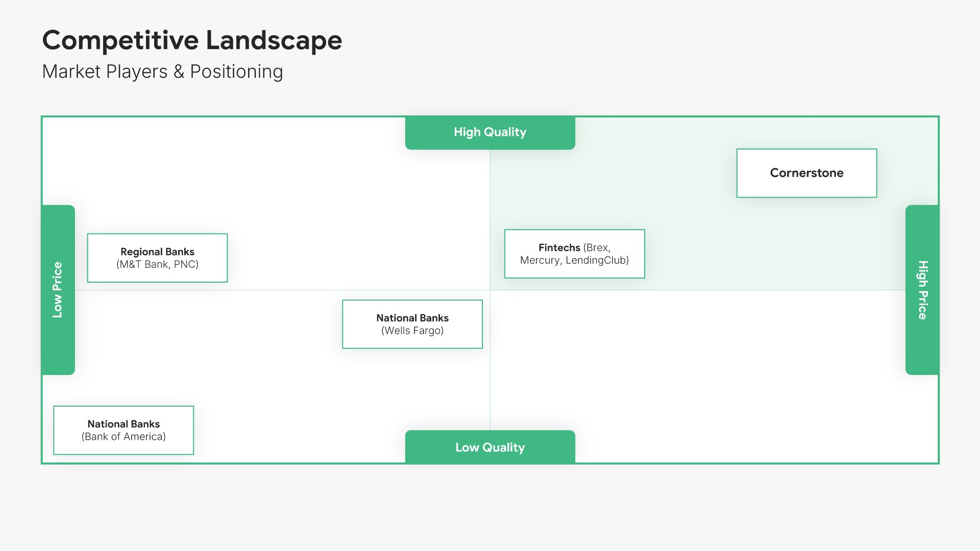Screen dimensions: 980x551
Task: Select the Market Players & Positioning subtitle
Action: coord(162,71)
